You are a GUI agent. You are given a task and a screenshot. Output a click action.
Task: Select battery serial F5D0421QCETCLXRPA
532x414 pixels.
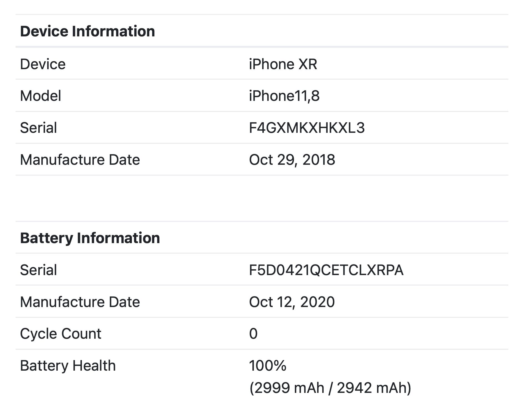[x=326, y=270]
